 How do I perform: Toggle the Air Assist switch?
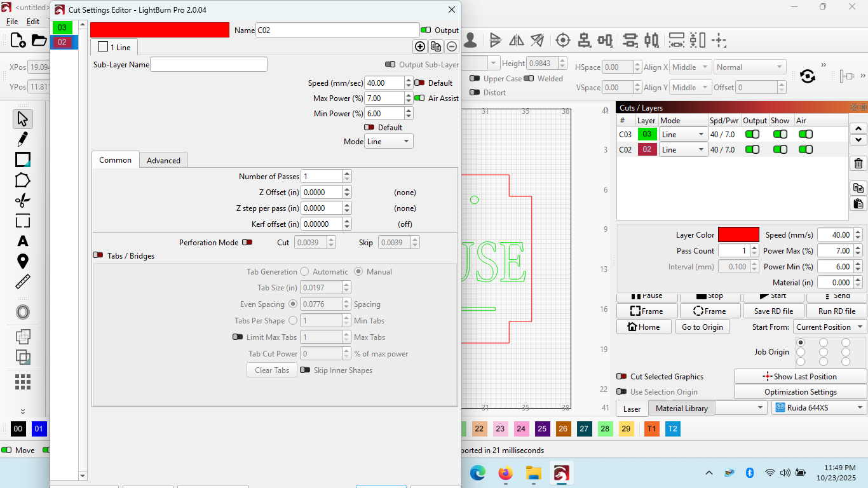(419, 98)
